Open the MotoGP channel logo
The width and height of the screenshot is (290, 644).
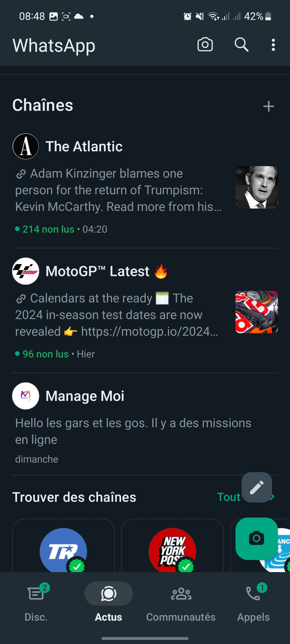click(26, 271)
